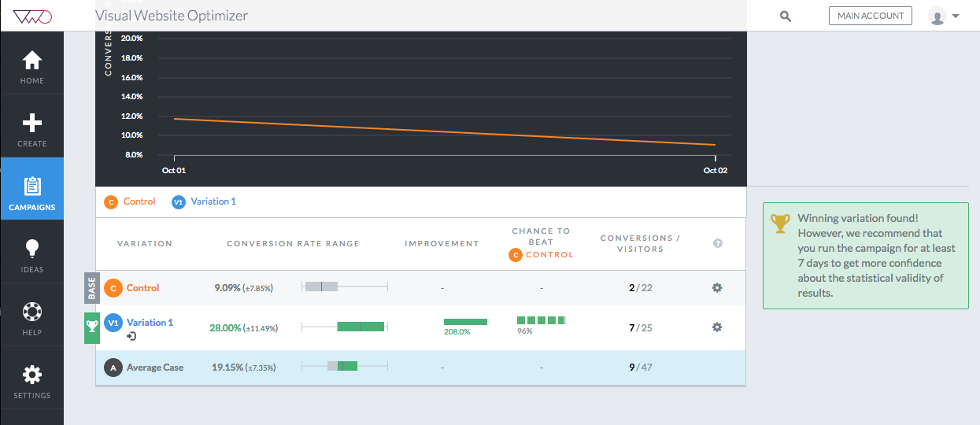This screenshot has height=425, width=980.
Task: Click the Average Case A badge
Action: 113,368
